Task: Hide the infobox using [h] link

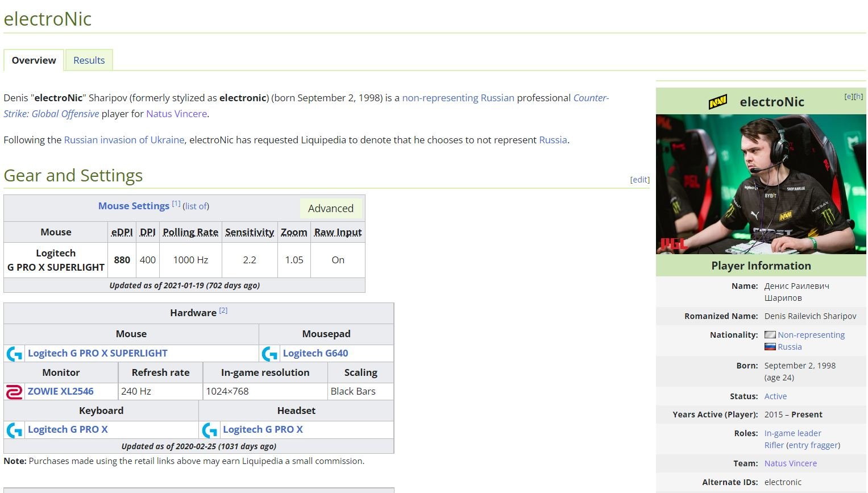Action: 858,97
